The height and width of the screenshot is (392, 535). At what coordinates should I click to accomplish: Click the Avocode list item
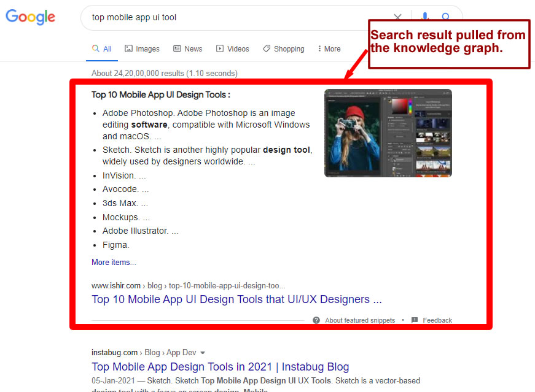[x=125, y=189]
